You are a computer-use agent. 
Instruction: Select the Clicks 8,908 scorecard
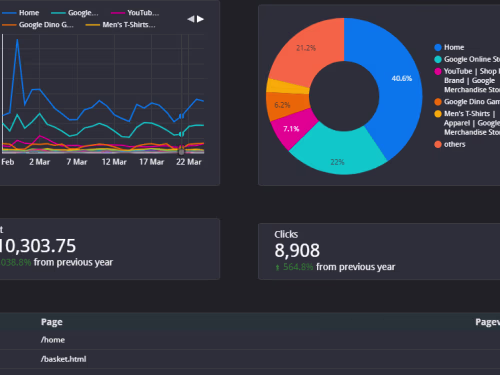click(x=379, y=251)
